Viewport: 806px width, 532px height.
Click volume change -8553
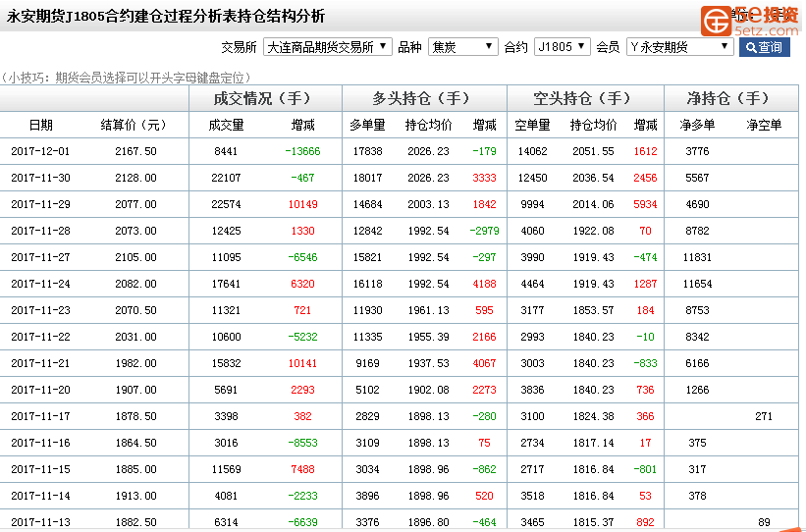302,443
